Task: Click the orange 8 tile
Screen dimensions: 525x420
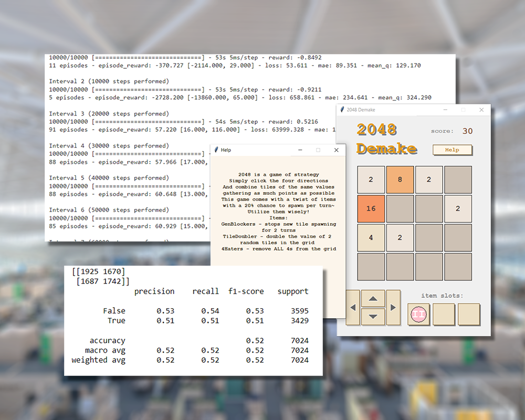Action: tap(400, 180)
